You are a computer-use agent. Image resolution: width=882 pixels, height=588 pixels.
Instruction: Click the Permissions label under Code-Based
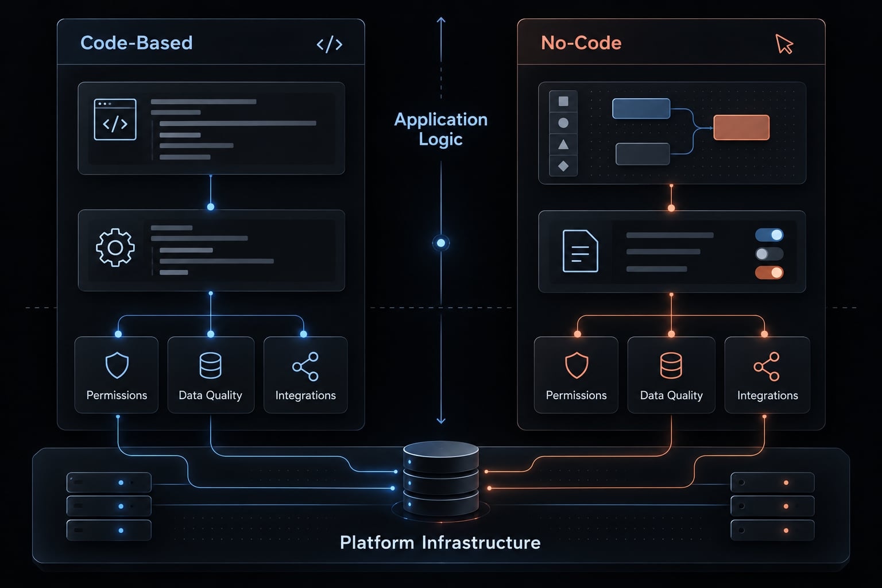coord(117,395)
